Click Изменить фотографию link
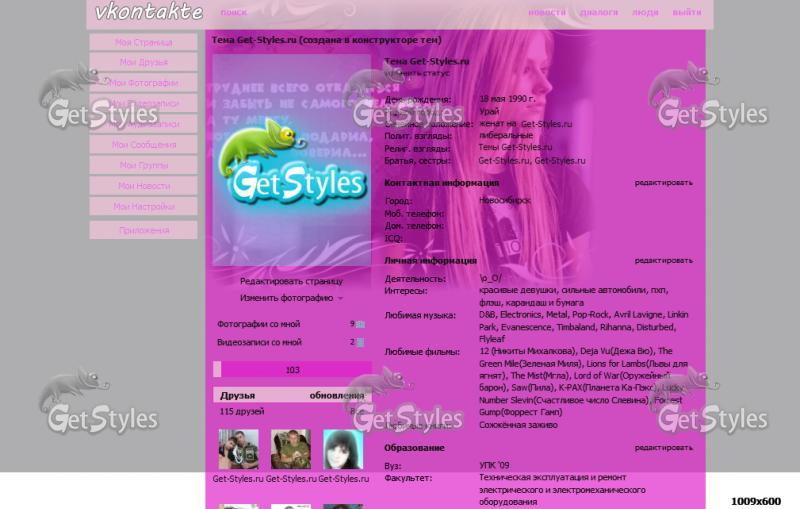This screenshot has height=509, width=800. pyautogui.click(x=286, y=298)
